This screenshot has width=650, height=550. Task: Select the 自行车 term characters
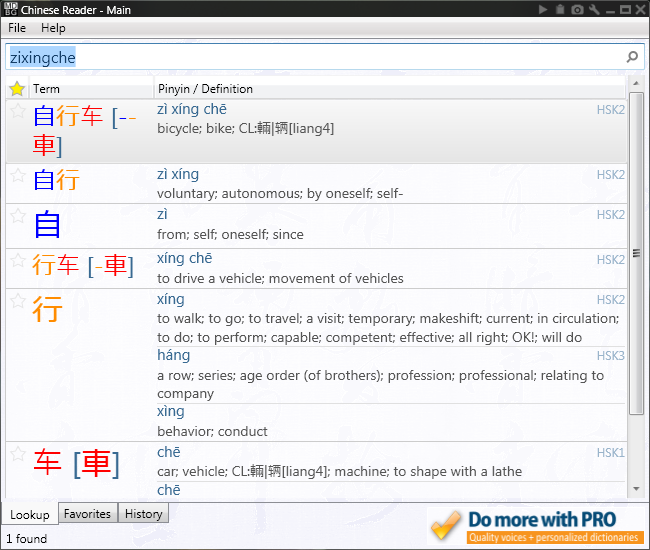pyautogui.click(x=68, y=116)
